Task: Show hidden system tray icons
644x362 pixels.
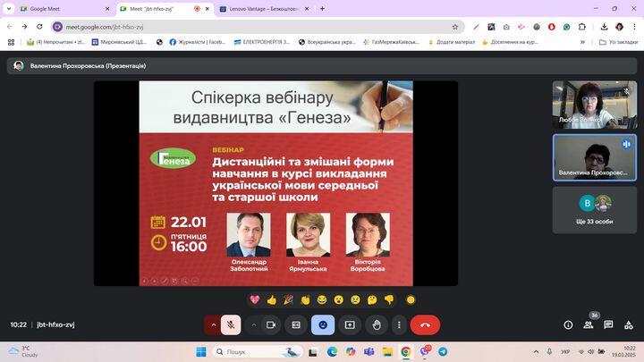Action: [536, 352]
